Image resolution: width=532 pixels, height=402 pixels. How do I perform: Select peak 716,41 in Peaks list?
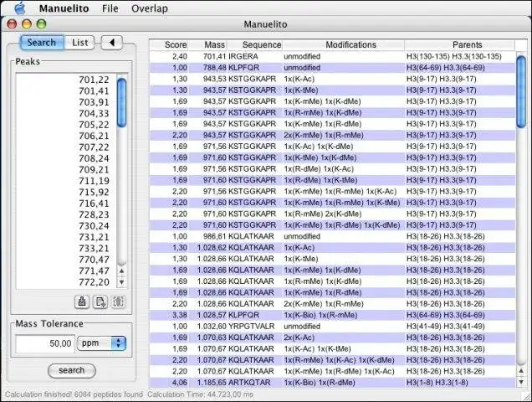(x=94, y=204)
